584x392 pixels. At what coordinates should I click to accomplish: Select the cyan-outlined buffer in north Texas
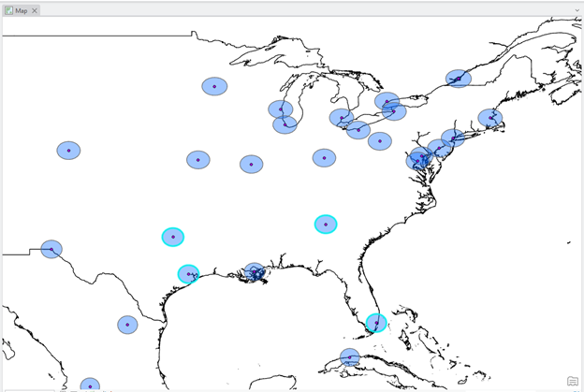(x=173, y=237)
